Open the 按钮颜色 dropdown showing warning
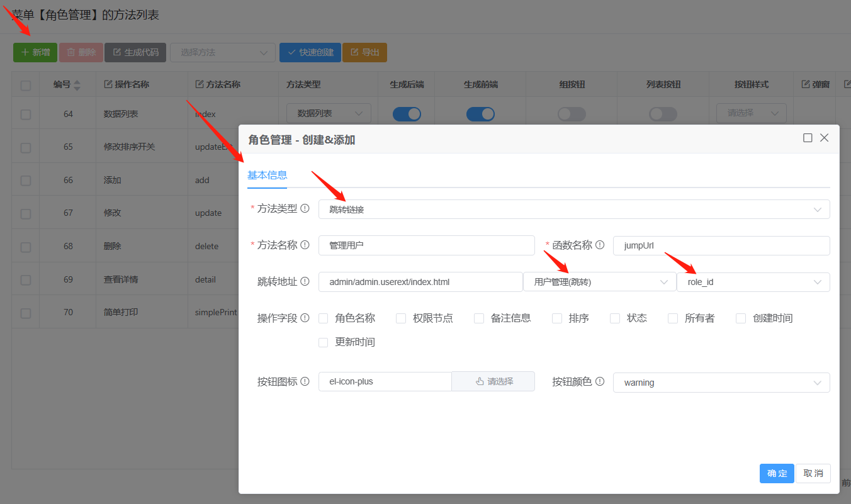851x504 pixels. [x=721, y=383]
